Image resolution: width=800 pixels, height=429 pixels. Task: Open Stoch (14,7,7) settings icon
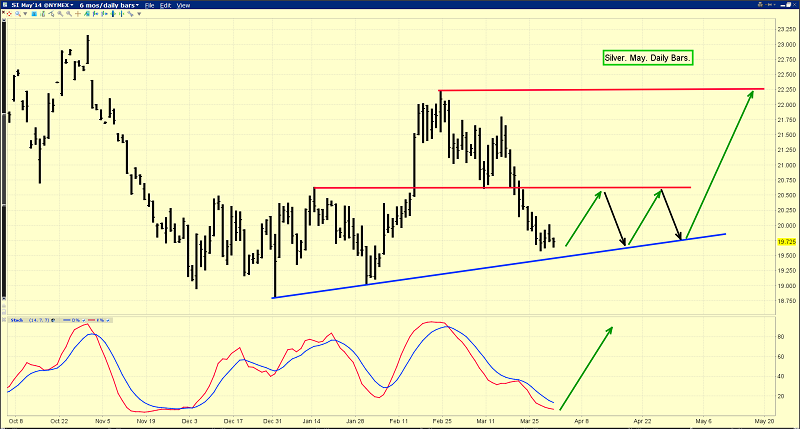coord(53,320)
